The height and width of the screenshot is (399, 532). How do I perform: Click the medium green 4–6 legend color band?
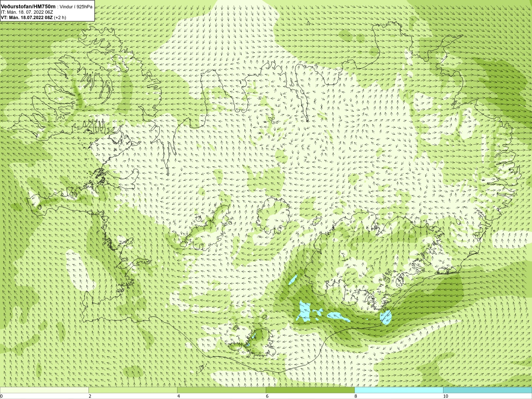(222, 390)
